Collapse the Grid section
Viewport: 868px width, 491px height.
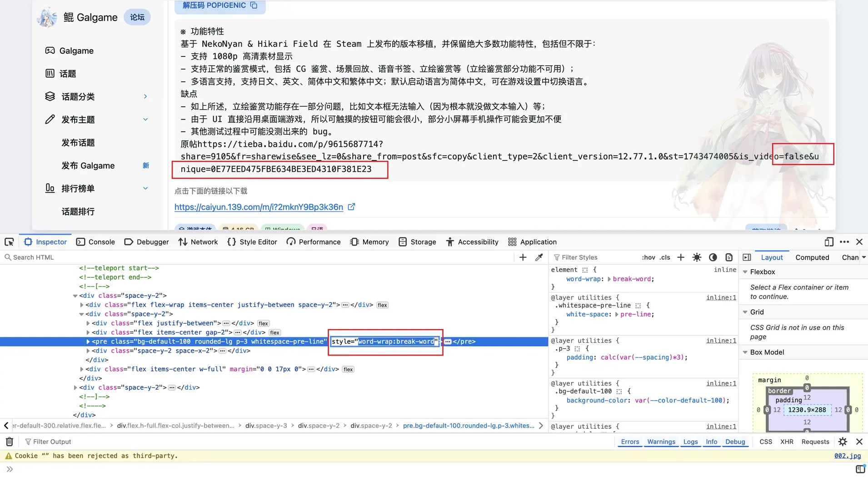pyautogui.click(x=745, y=312)
